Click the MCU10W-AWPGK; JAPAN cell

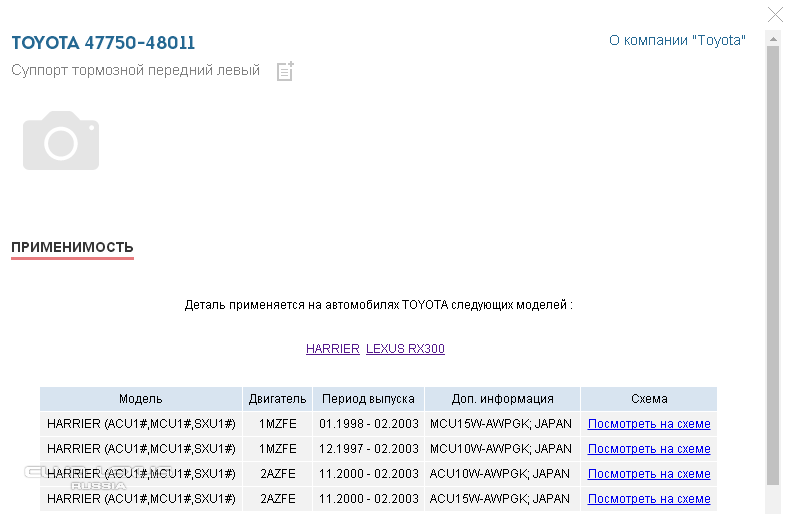[x=501, y=449]
